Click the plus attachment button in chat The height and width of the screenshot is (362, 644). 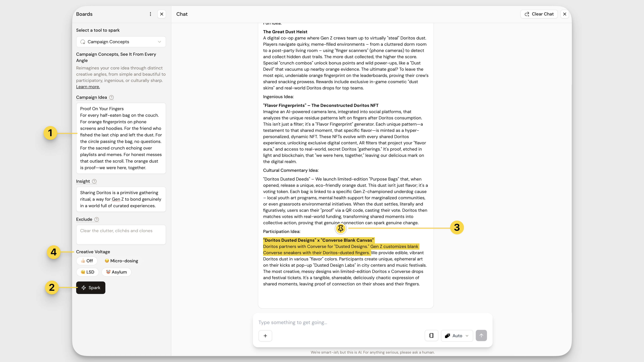coord(265,336)
